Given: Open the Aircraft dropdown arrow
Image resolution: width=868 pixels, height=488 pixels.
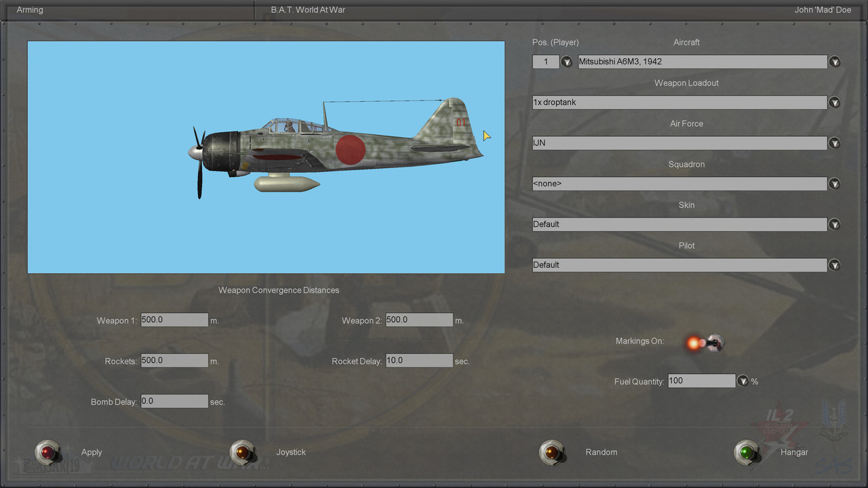Looking at the screenshot, I should click(x=835, y=62).
